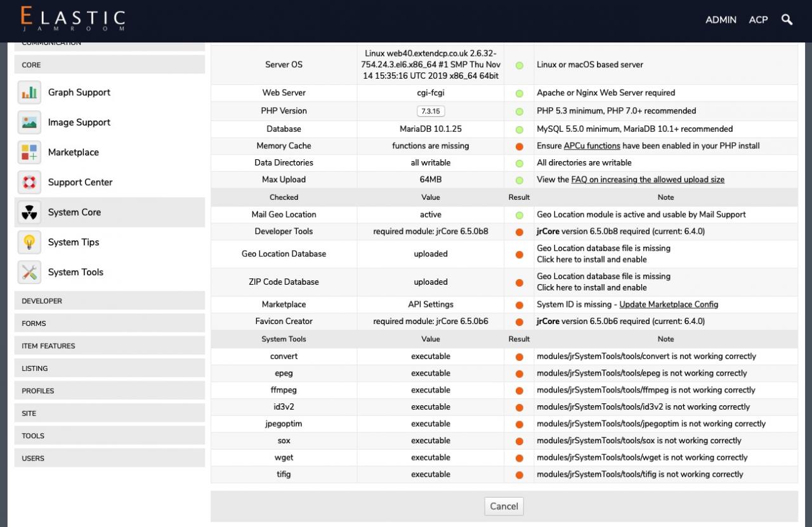This screenshot has height=527, width=812.
Task: Click the Image Support icon
Action: point(29,122)
